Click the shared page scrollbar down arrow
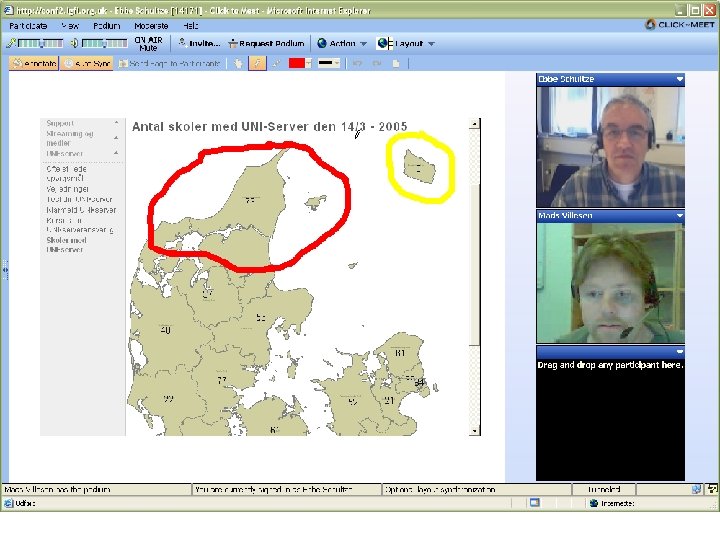 pos(475,431)
